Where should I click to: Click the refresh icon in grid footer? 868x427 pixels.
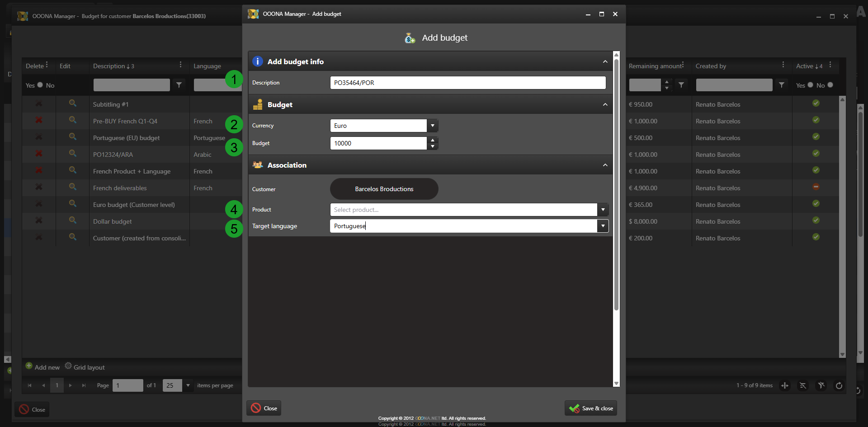[839, 385]
